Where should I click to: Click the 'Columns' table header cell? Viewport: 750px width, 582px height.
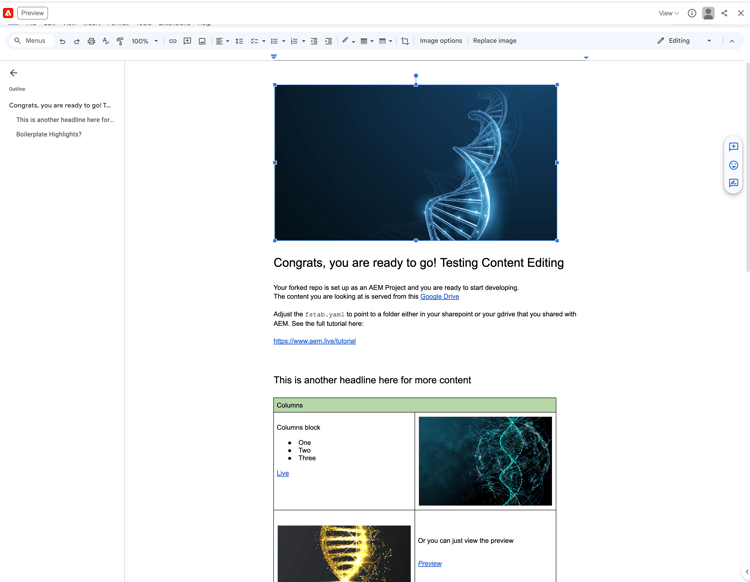pyautogui.click(x=414, y=405)
